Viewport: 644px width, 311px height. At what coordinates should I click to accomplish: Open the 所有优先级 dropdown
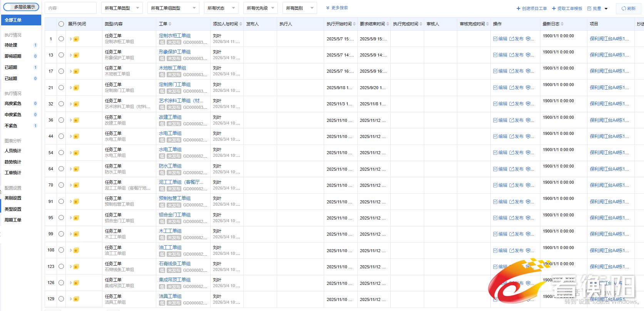(x=261, y=8)
